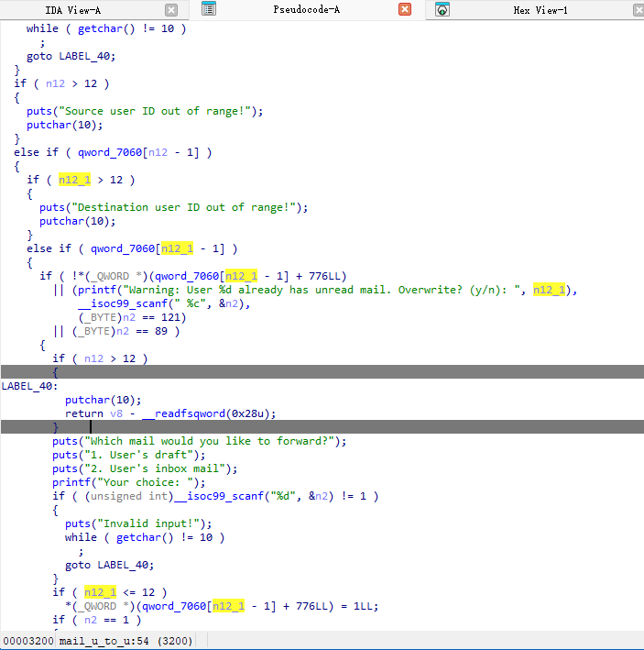Screen dimensions: 644x650
Task: Click the "2. User's inbox mail" string
Action: tap(155, 468)
